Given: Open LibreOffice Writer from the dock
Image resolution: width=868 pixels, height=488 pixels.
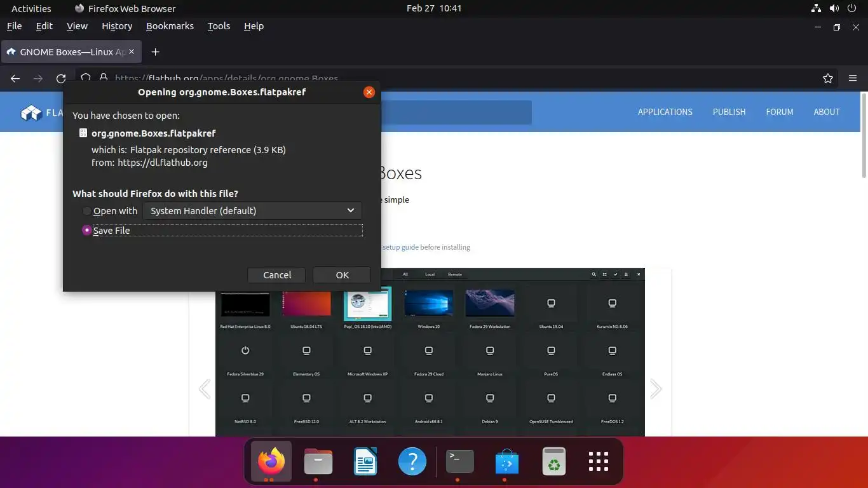Looking at the screenshot, I should pyautogui.click(x=365, y=461).
